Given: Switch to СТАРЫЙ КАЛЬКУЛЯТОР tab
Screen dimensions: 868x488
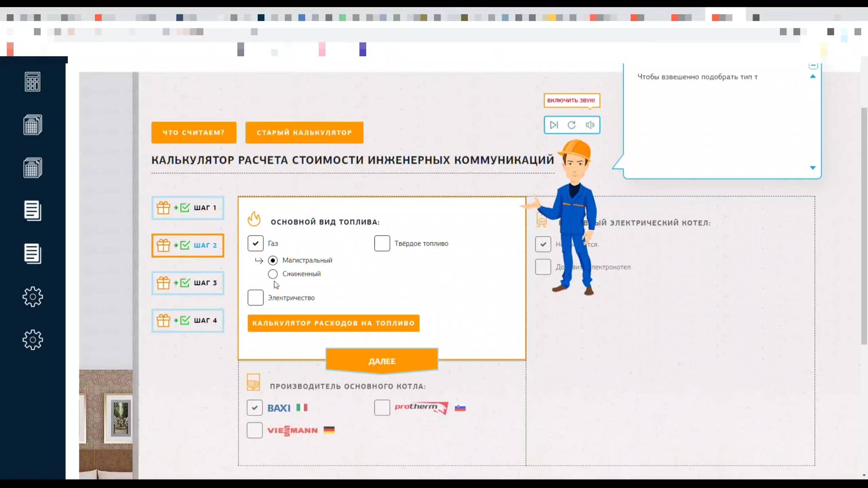Looking at the screenshot, I should tap(304, 132).
